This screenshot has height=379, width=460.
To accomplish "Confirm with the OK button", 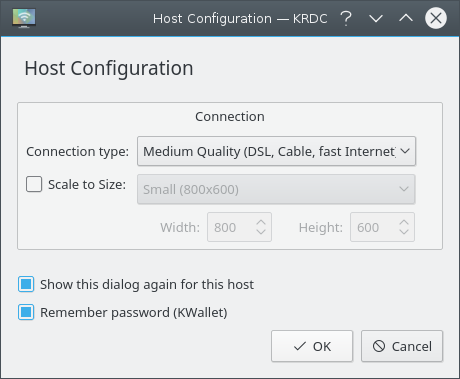I will point(312,346).
